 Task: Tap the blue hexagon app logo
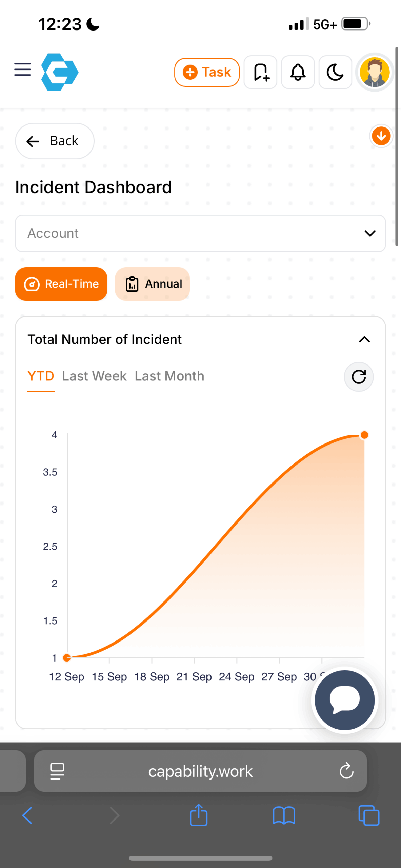pos(60,72)
